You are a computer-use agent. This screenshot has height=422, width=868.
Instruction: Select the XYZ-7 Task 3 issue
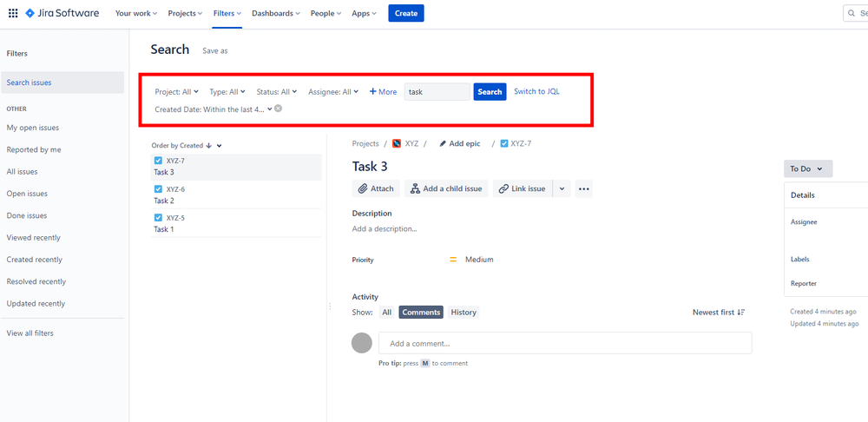(236, 167)
